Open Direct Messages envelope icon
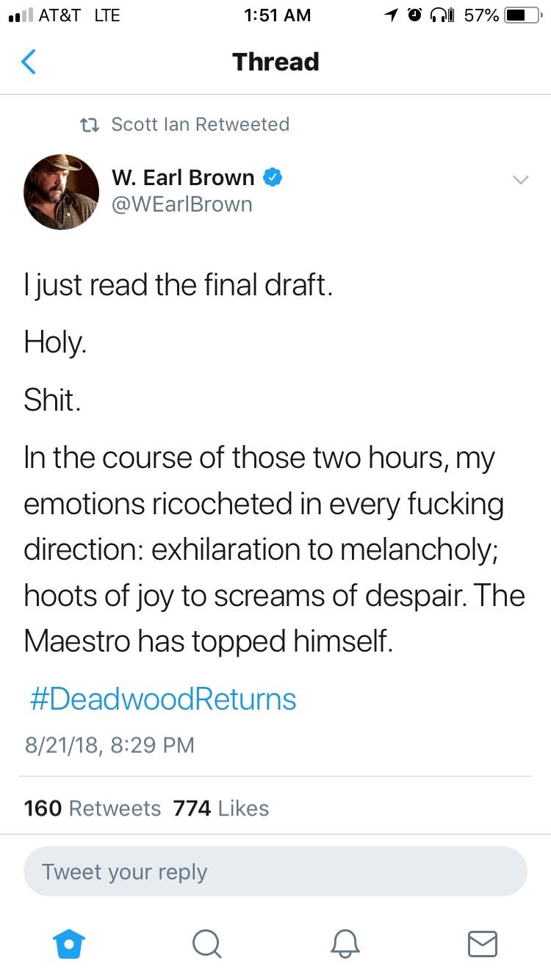The height and width of the screenshot is (980, 551). (482, 945)
